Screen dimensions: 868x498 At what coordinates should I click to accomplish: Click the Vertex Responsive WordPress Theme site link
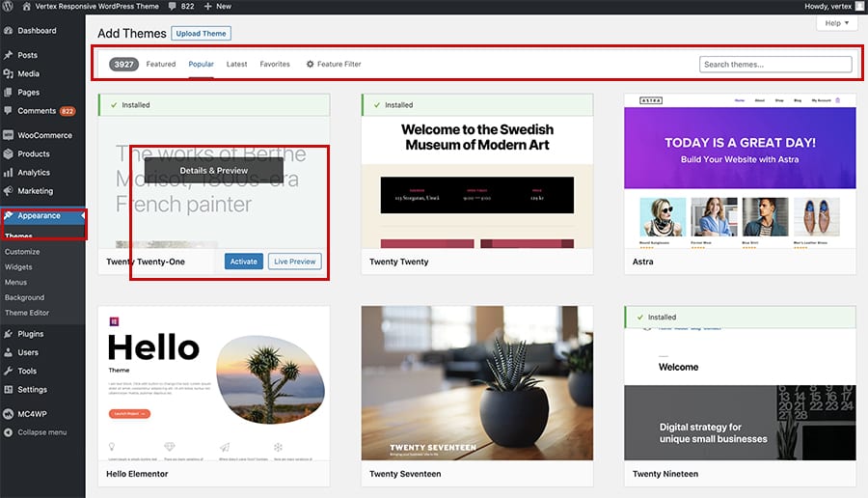coord(96,7)
